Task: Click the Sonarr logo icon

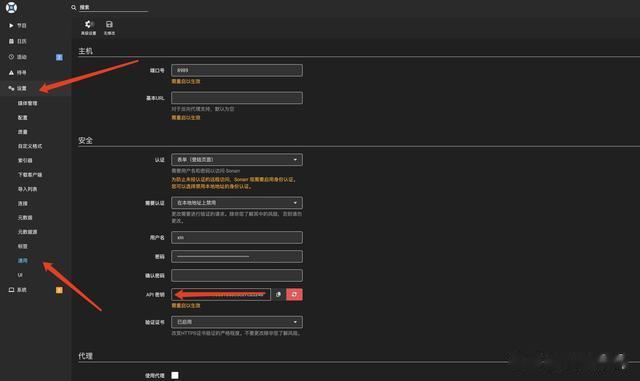Action: (11, 7)
